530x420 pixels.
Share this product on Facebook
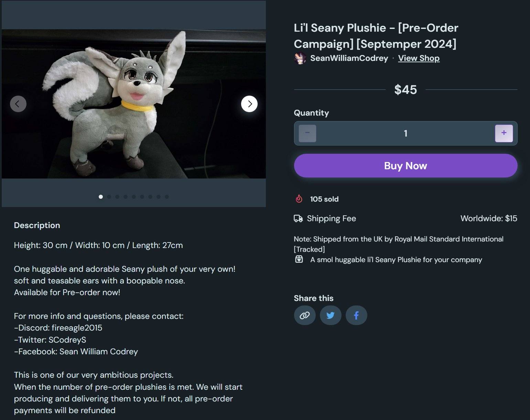(x=356, y=315)
